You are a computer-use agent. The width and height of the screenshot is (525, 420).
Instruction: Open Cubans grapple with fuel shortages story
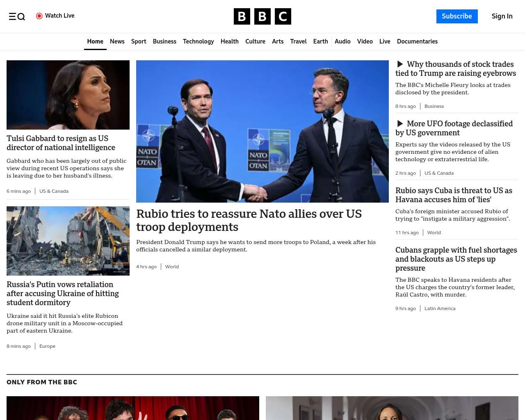click(x=456, y=259)
